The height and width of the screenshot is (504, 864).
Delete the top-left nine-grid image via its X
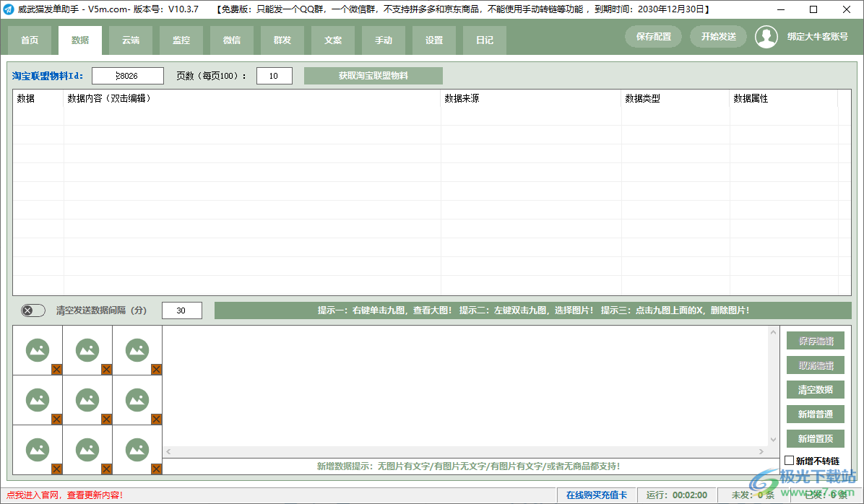pos(57,369)
